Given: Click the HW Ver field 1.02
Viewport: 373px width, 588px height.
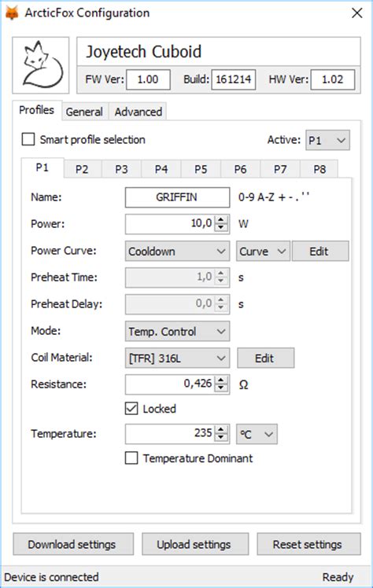Looking at the screenshot, I should coord(332,79).
